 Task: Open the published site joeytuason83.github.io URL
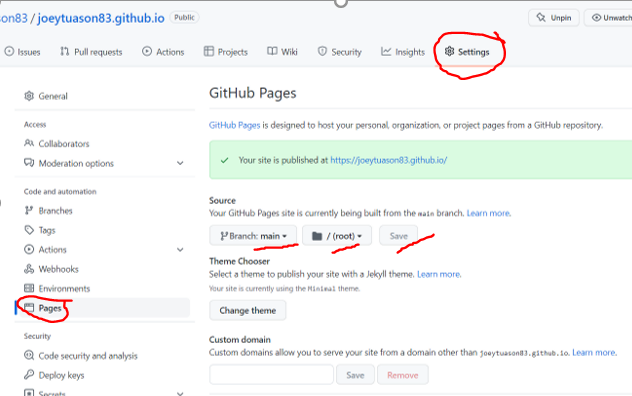(x=389, y=160)
